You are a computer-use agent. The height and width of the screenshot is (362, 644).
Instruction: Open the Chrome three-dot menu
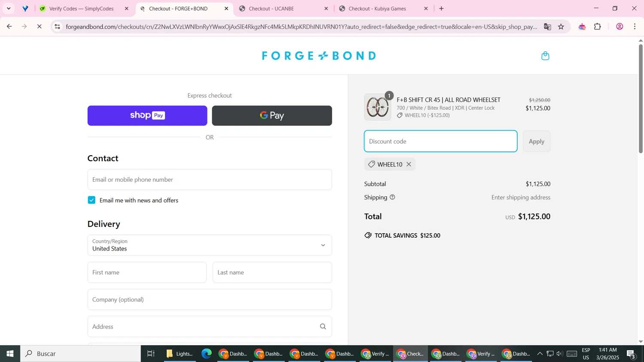(635, 27)
